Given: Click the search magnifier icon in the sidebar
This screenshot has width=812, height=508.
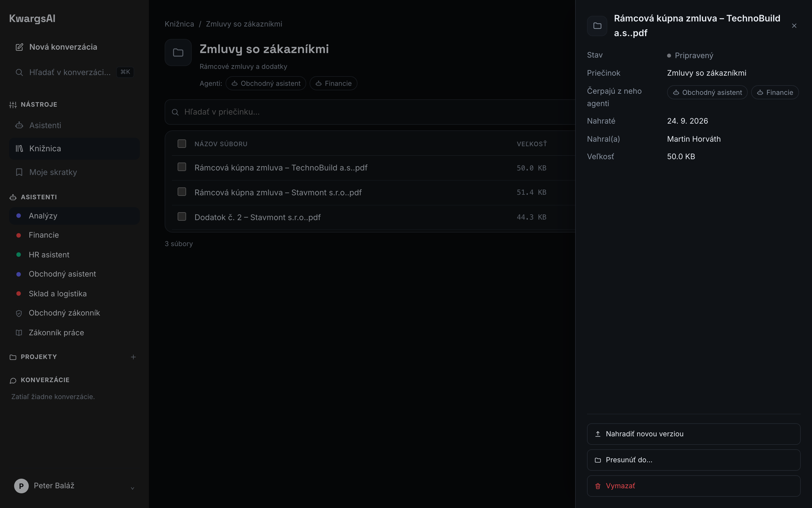Looking at the screenshot, I should click(19, 72).
